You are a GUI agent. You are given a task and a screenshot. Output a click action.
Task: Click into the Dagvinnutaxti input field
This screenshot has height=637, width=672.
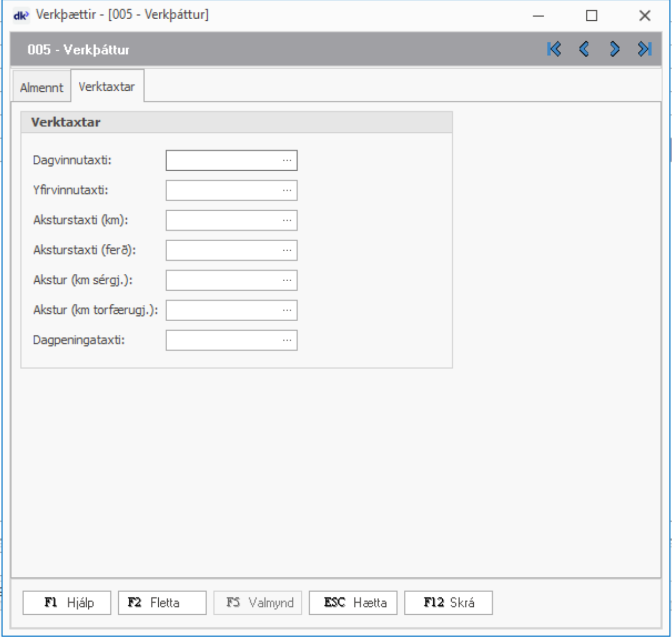(x=223, y=161)
